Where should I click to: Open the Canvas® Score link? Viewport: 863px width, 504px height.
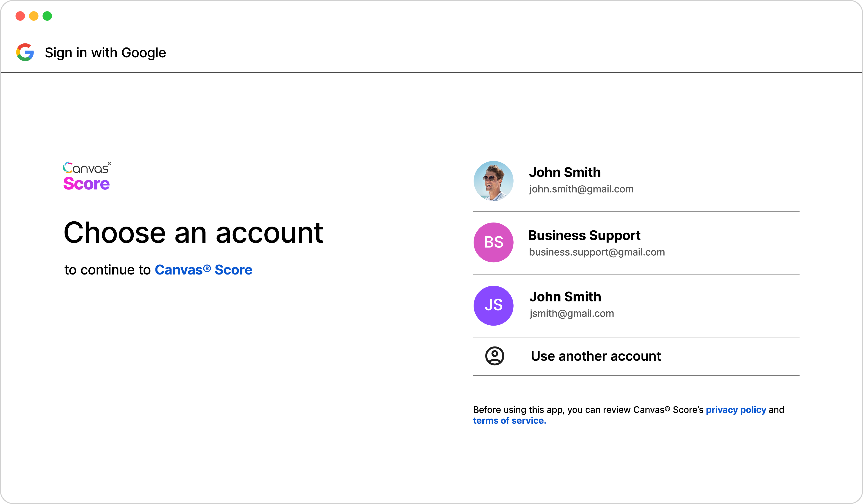203,270
